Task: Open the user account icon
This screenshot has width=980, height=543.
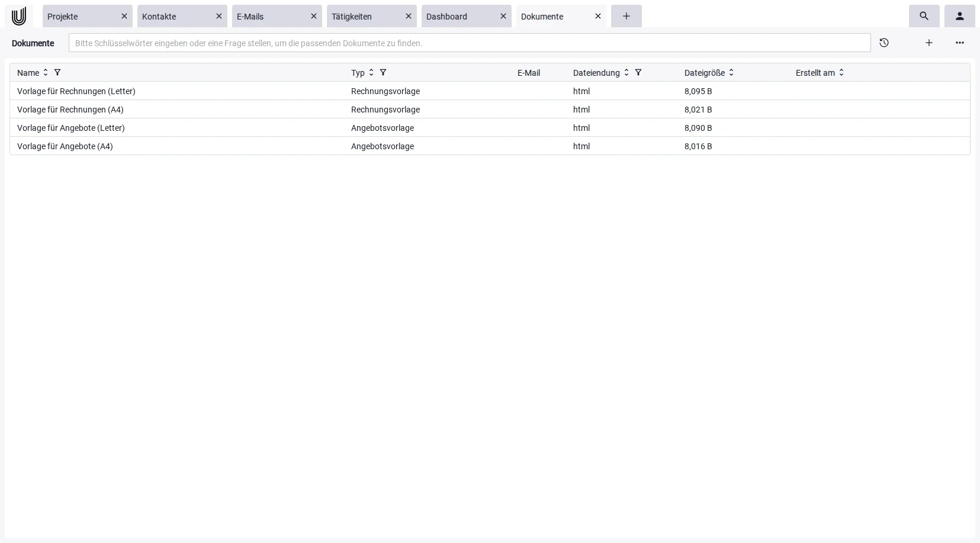Action: point(959,16)
